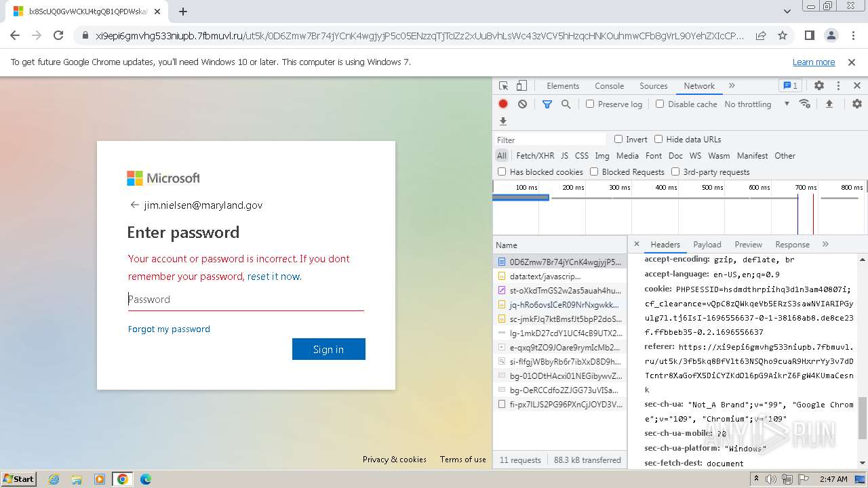Image resolution: width=868 pixels, height=488 pixels.
Task: Switch to the Elements panel
Action: pos(563,86)
